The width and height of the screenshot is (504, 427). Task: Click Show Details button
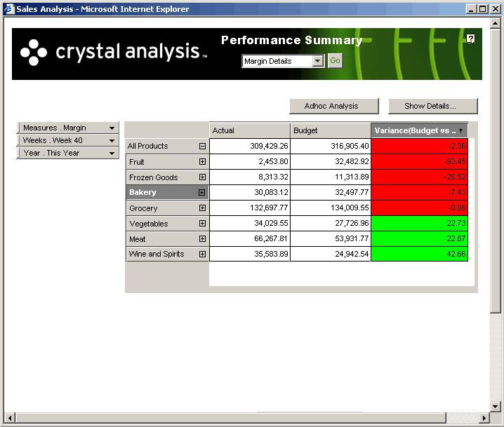[433, 106]
